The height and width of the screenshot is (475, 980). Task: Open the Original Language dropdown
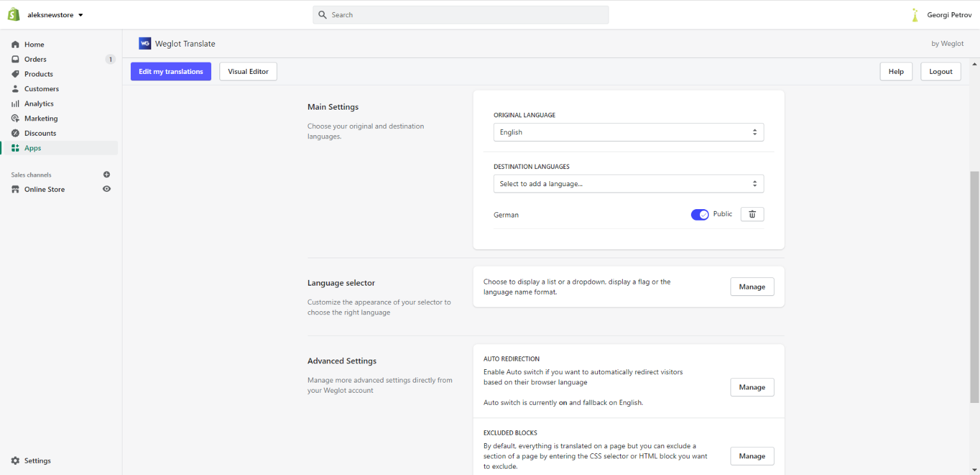coord(628,132)
